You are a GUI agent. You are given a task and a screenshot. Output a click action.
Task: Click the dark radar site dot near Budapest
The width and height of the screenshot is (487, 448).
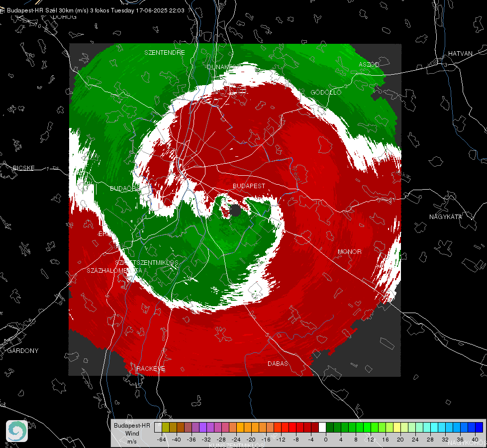coord(235,211)
